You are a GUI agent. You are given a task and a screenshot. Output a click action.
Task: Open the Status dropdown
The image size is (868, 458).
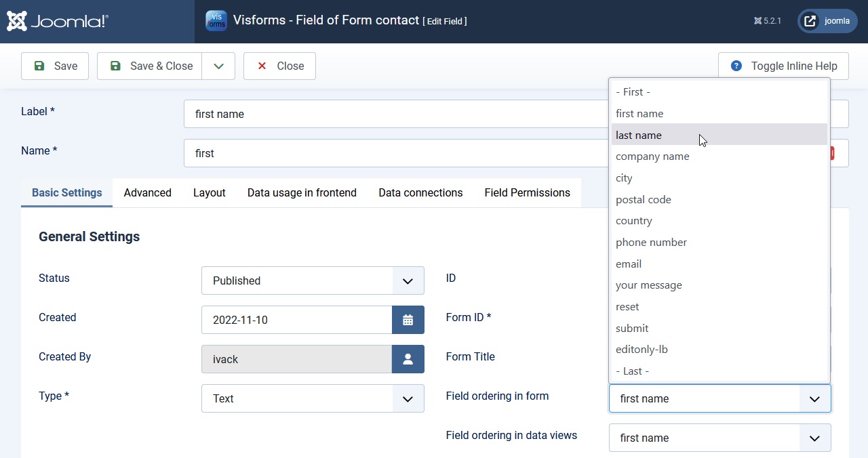[313, 280]
